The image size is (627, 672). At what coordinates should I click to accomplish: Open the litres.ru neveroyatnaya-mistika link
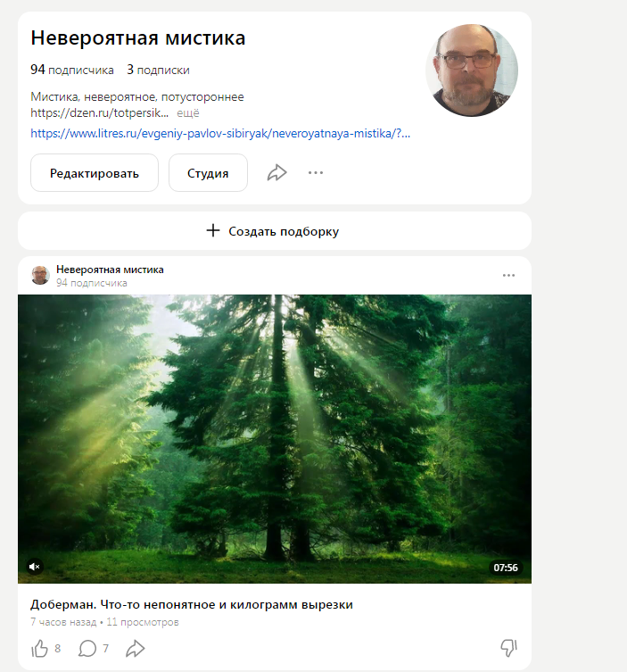click(220, 133)
